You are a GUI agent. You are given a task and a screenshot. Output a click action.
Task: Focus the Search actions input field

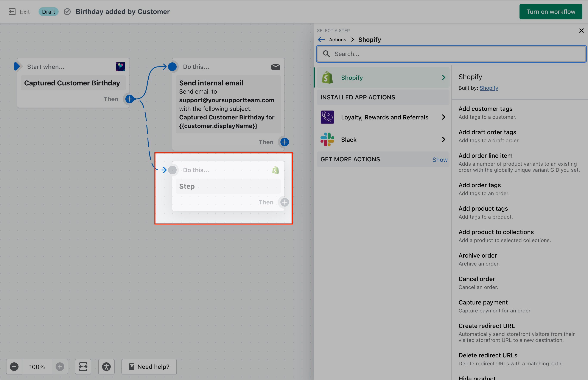click(x=451, y=54)
